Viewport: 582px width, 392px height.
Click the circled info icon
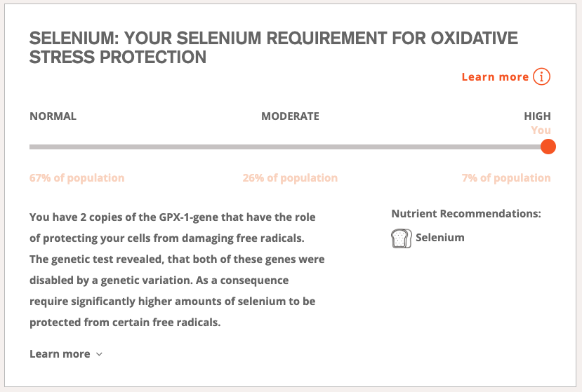coord(541,76)
